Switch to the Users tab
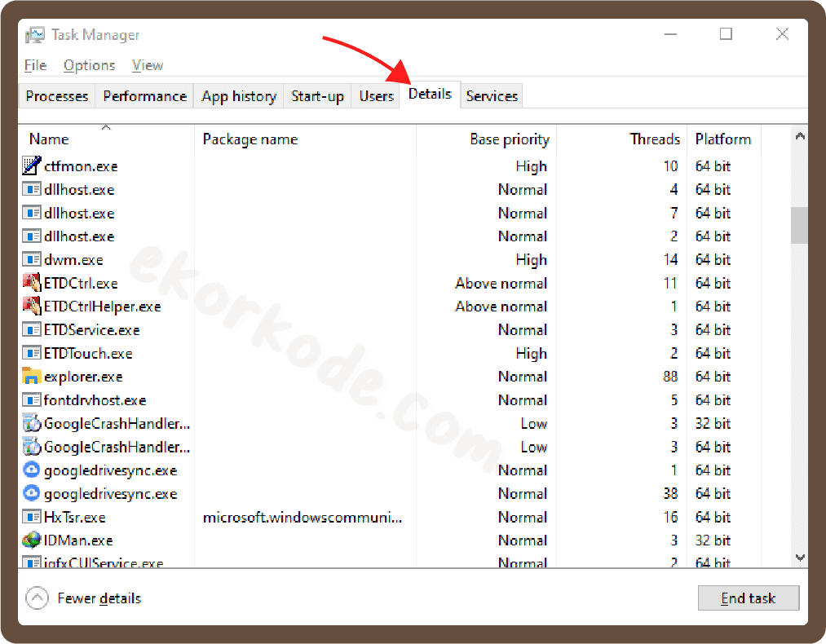Screen dimensions: 826x644 (x=376, y=96)
